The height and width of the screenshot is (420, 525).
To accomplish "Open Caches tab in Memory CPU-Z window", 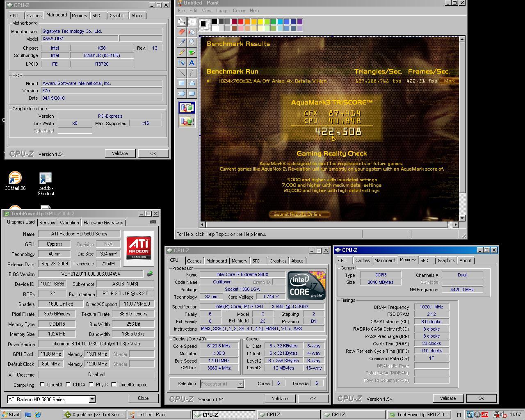I will click(x=362, y=260).
